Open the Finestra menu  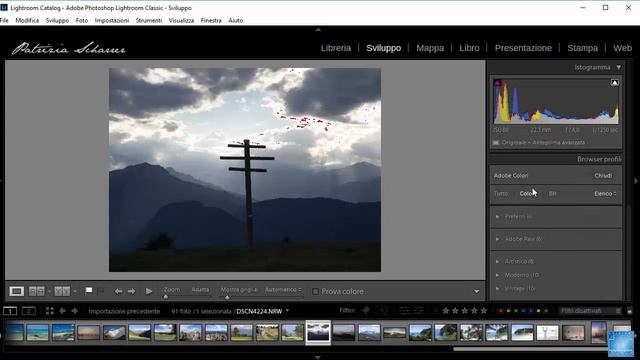point(211,20)
